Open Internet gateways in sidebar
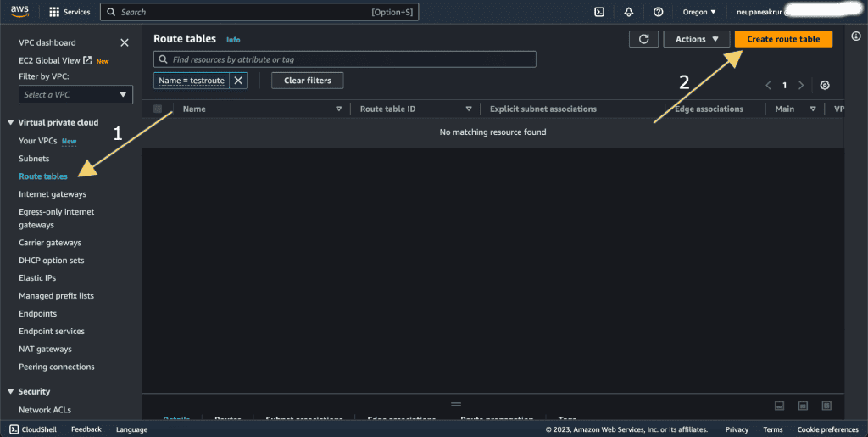Screen dimensions: 868x437 coord(53,193)
